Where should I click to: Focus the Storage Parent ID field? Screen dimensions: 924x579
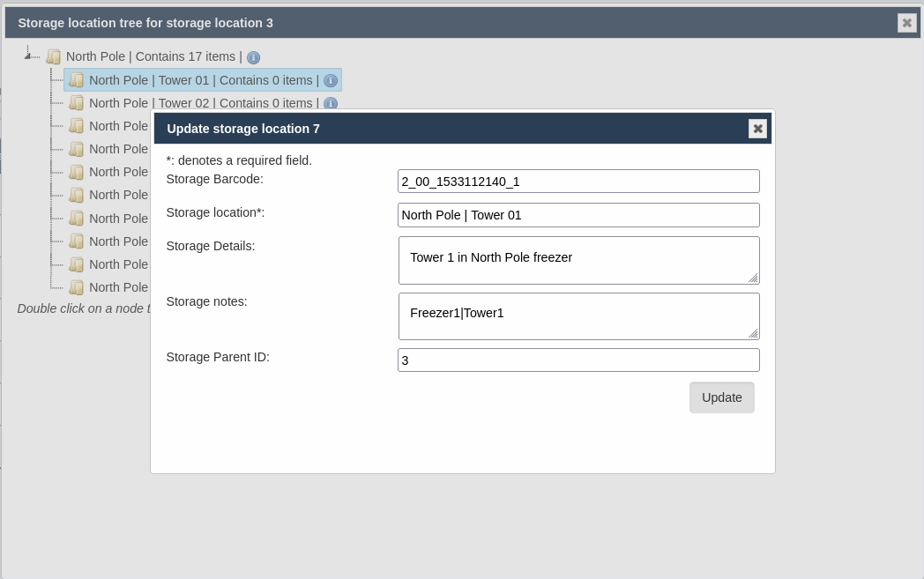pyautogui.click(x=578, y=360)
